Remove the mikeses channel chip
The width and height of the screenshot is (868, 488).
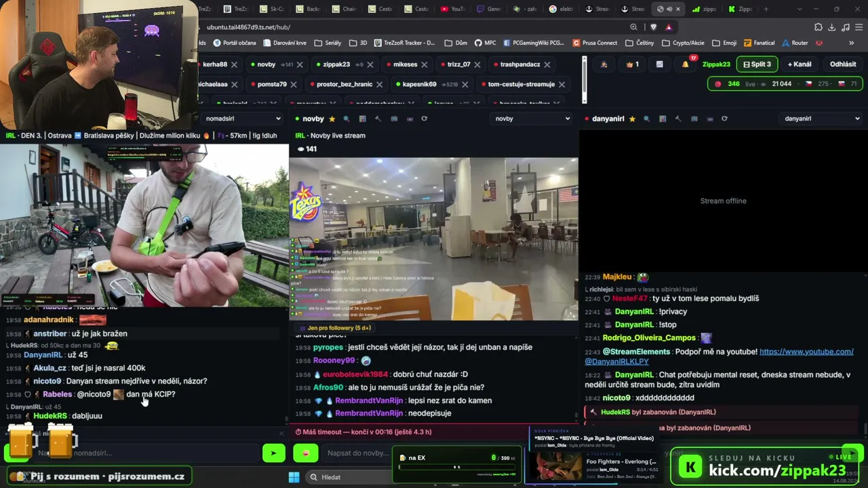[x=425, y=64]
